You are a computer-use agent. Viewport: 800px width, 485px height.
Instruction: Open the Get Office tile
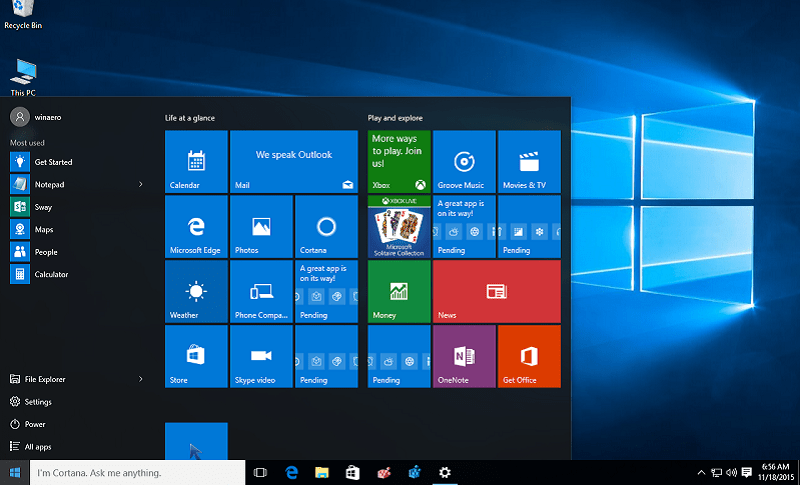[529, 356]
